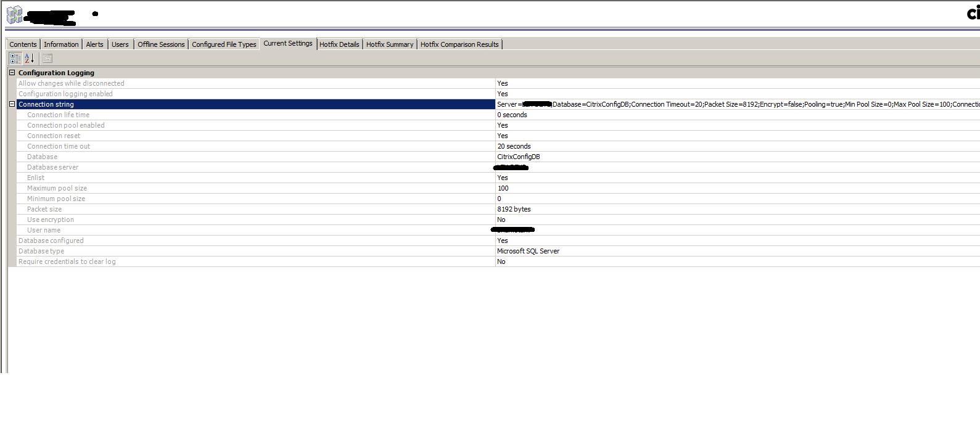The image size is (980, 444).
Task: Click the 'CitrixConfigDB' database value
Action: point(518,157)
